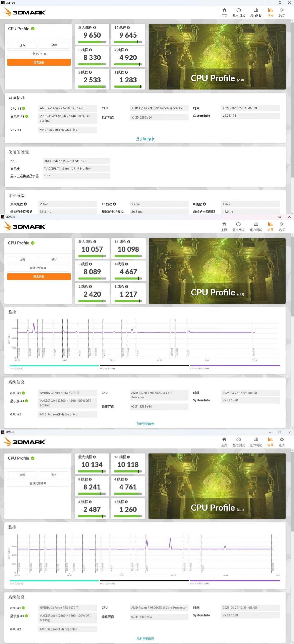Click vertical scrollbar of top window
Viewport: 294px width, 644px height.
(292, 100)
